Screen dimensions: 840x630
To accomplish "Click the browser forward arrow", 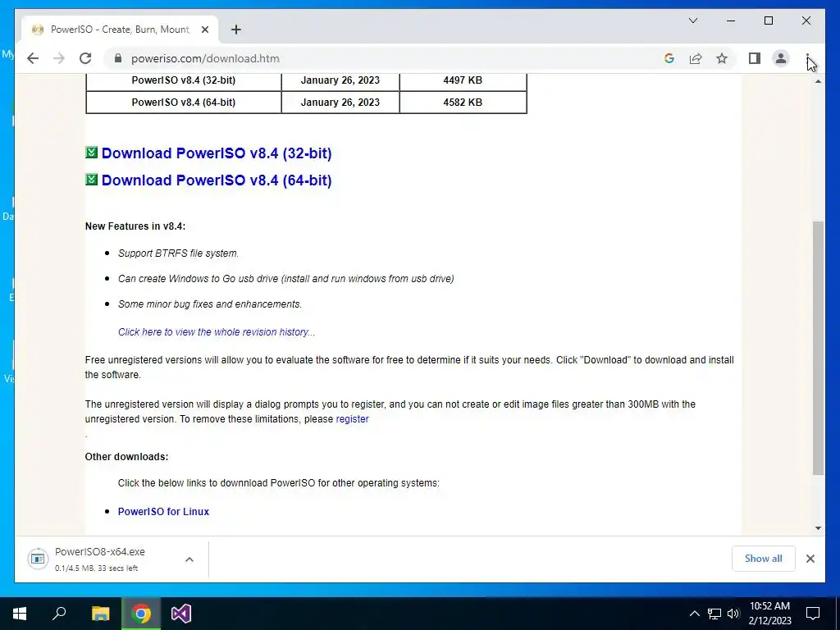I will point(59,58).
